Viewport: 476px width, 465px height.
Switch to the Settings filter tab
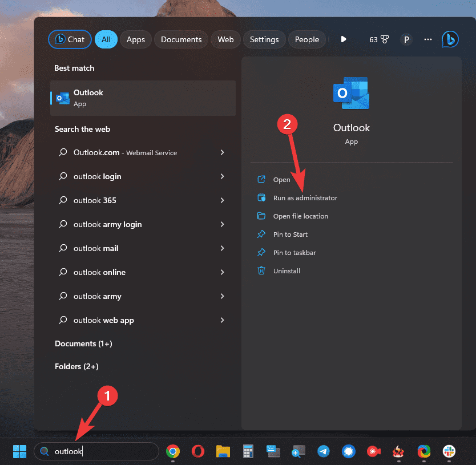tap(264, 39)
